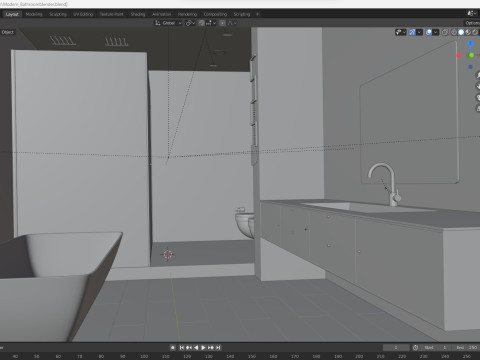
Task: Open the snapping options dropdown
Action: [x=211, y=23]
